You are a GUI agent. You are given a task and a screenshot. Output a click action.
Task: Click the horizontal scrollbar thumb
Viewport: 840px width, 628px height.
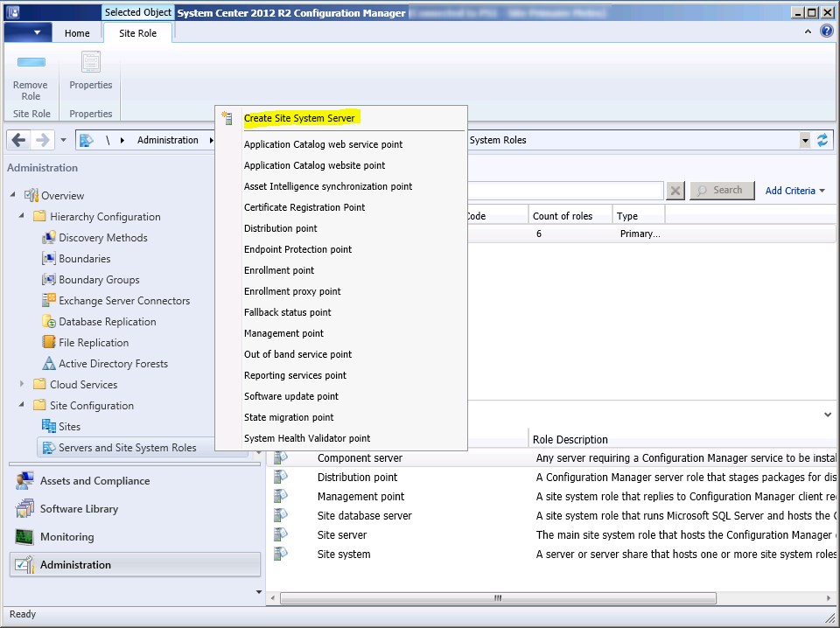(x=498, y=598)
